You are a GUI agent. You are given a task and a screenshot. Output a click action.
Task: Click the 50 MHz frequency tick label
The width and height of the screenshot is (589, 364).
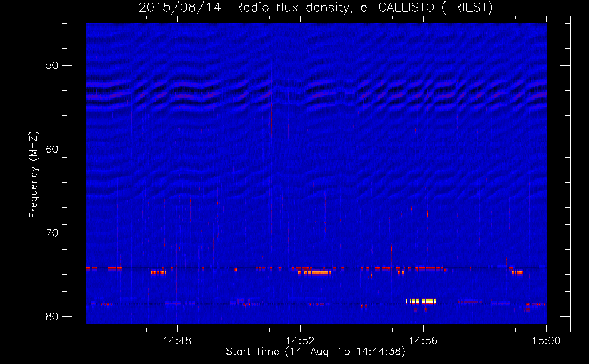point(52,66)
